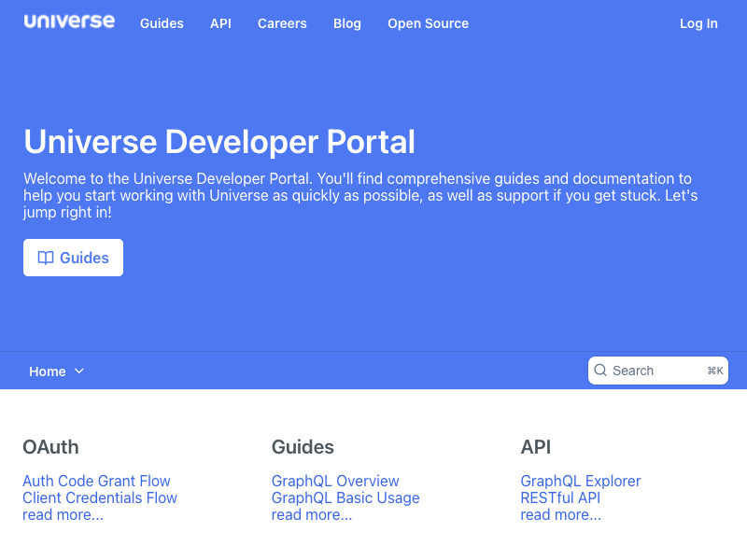
Task: Open Client Credentials Flow link
Action: (x=100, y=497)
